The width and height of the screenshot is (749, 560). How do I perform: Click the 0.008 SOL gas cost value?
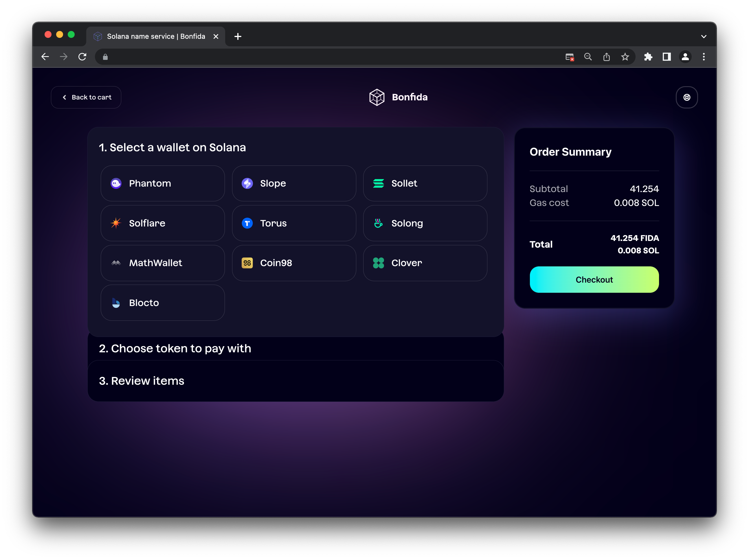click(x=636, y=203)
